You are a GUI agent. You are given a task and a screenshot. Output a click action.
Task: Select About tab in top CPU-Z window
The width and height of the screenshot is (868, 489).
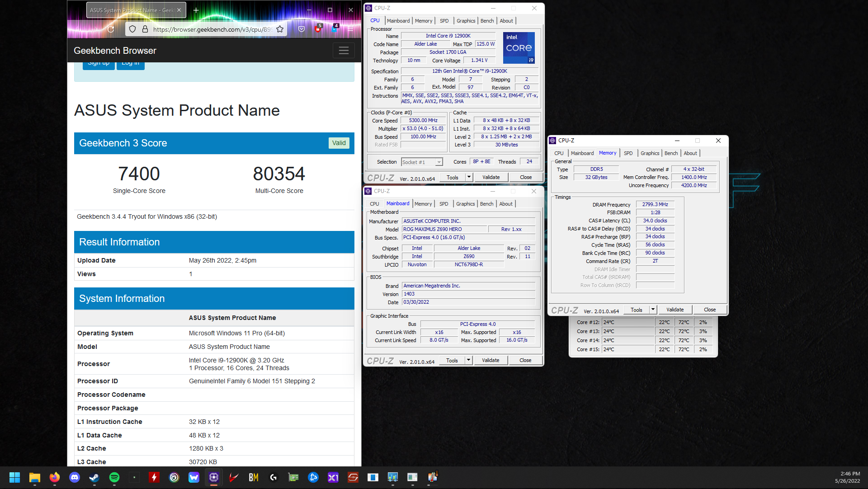506,21
